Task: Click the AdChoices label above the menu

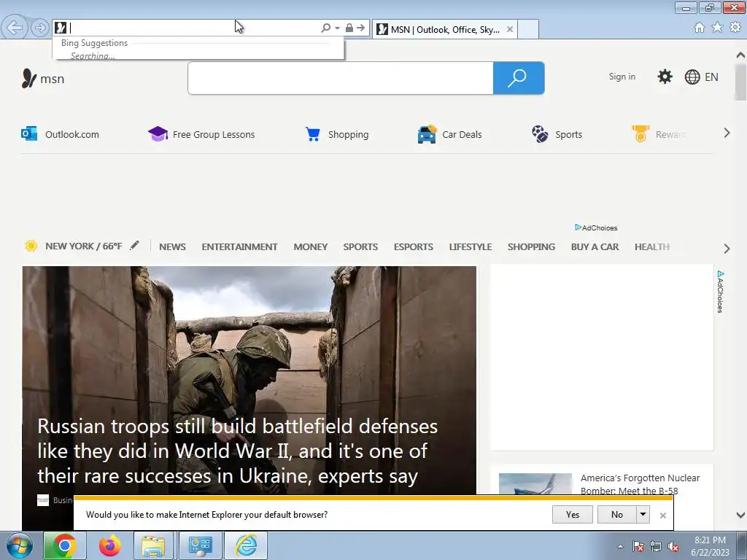Action: click(596, 227)
